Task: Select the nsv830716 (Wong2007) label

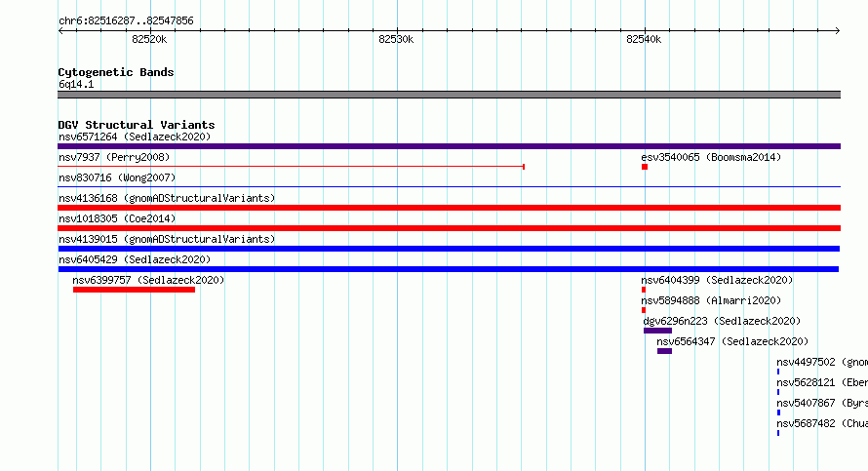Action: point(117,177)
